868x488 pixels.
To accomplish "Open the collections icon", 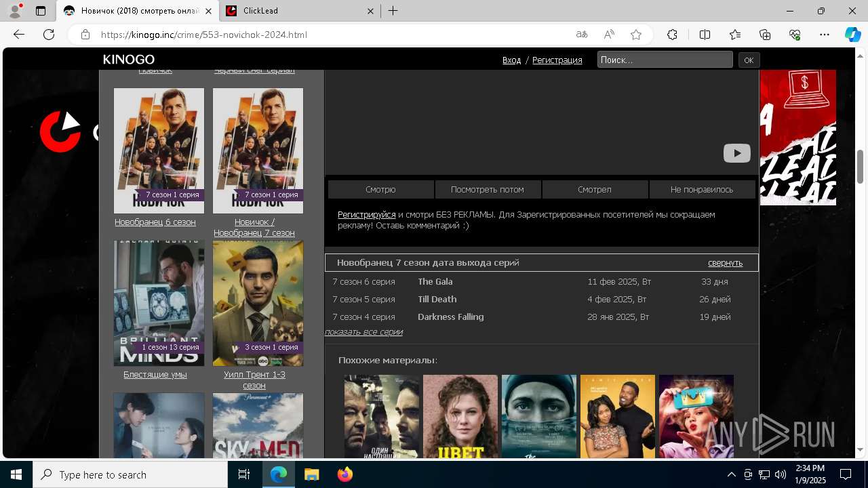I will [765, 35].
